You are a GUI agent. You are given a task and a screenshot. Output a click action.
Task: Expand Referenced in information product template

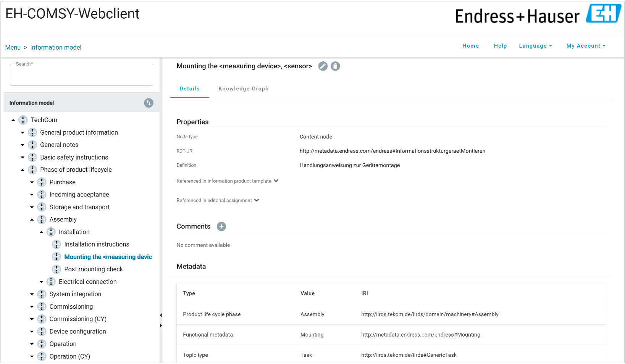276,181
